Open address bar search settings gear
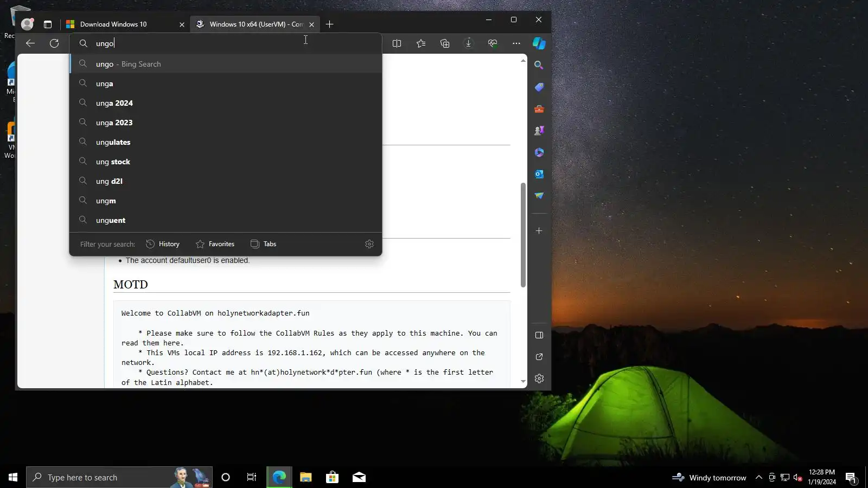 point(369,244)
